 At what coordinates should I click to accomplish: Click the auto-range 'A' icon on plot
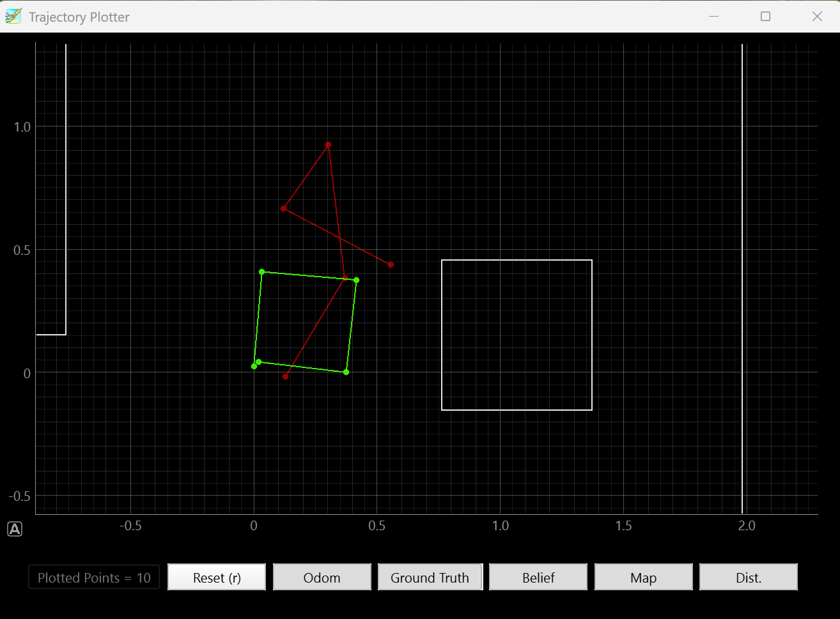[15, 529]
